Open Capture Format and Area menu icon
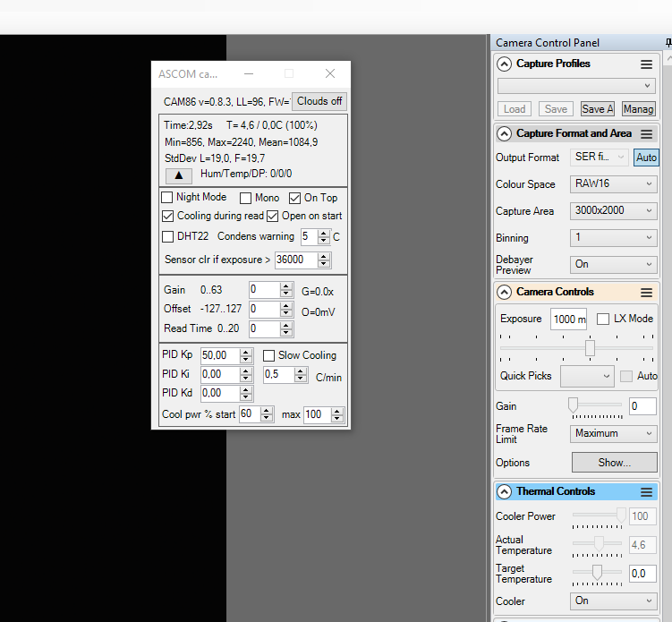 pos(646,134)
